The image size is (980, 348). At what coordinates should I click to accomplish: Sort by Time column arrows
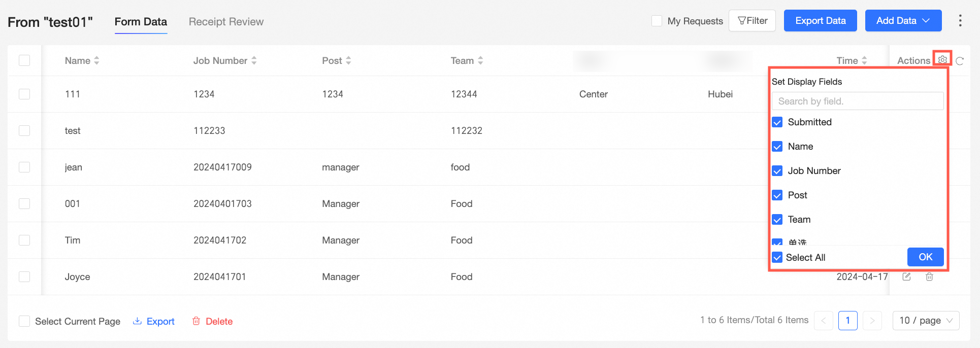click(864, 60)
